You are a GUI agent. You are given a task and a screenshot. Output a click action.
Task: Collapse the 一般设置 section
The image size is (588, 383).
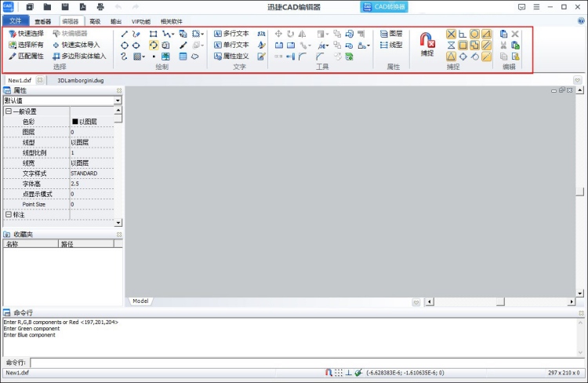9,111
